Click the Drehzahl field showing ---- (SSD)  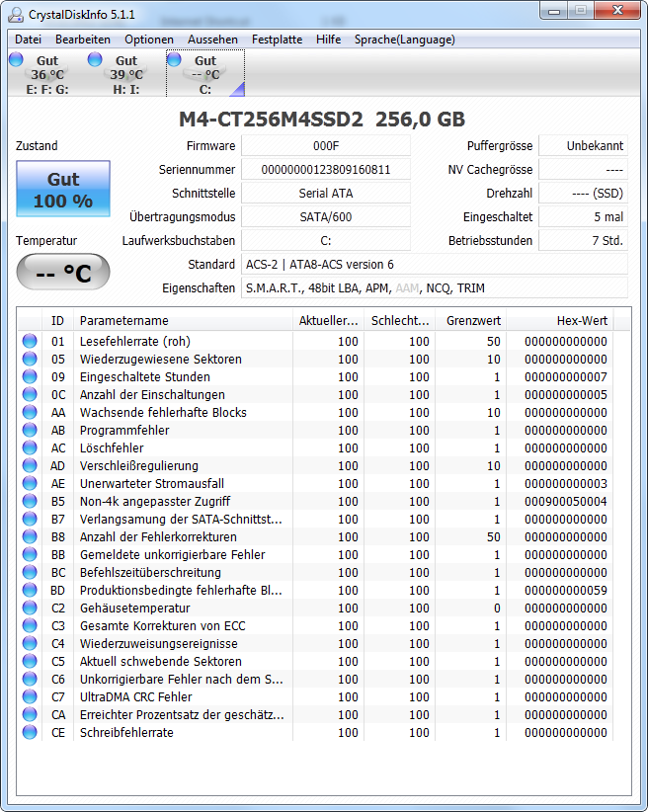coord(583,194)
